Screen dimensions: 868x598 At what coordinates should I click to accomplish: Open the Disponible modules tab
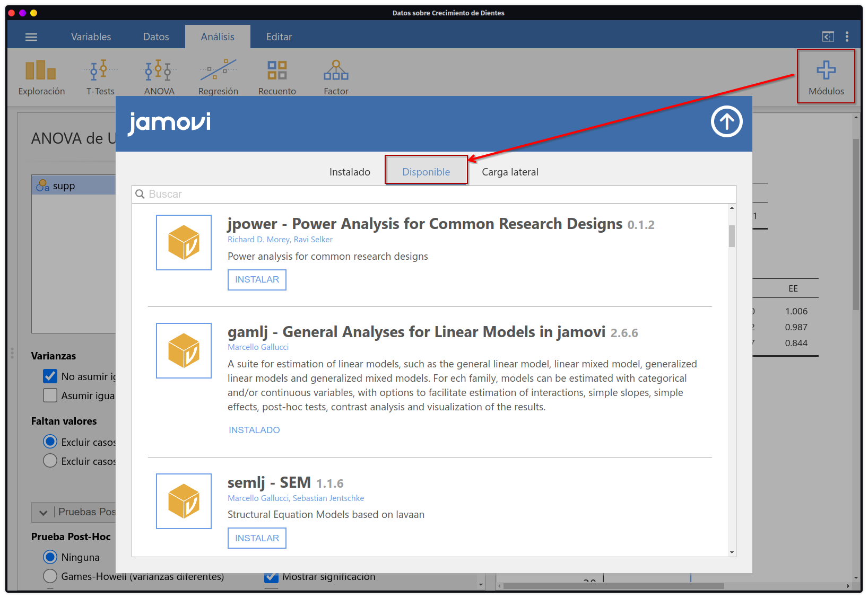pos(426,172)
